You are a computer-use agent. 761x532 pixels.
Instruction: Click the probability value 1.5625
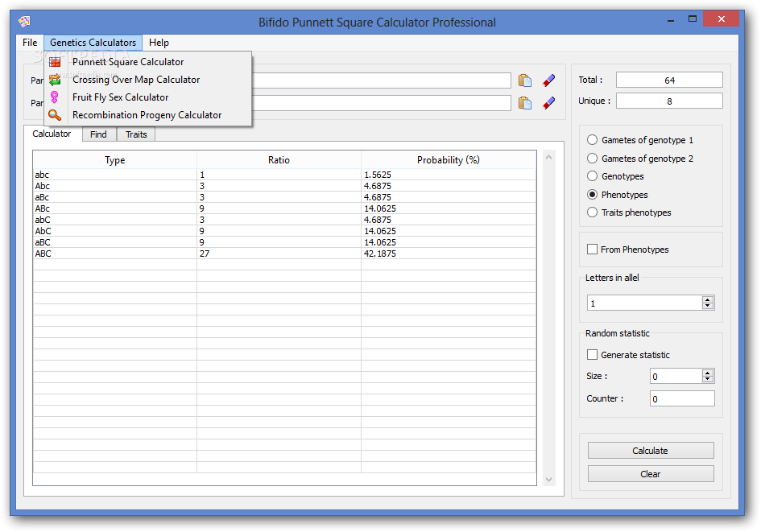click(378, 175)
